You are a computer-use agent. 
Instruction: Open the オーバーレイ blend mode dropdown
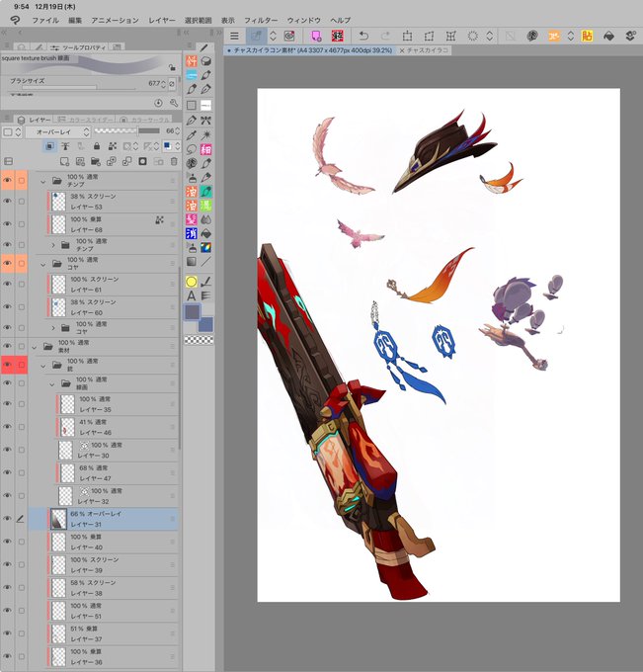coord(57,132)
